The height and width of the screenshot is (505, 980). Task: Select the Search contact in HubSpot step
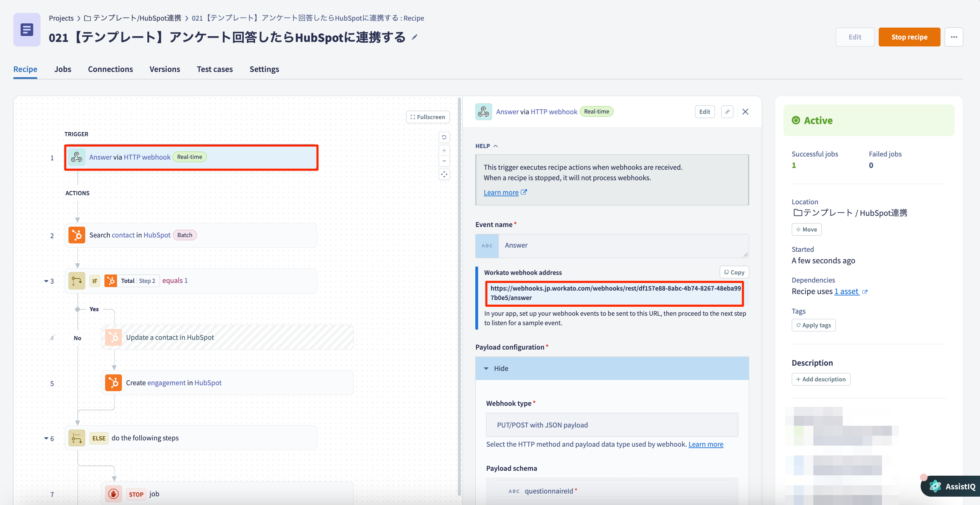[191, 235]
